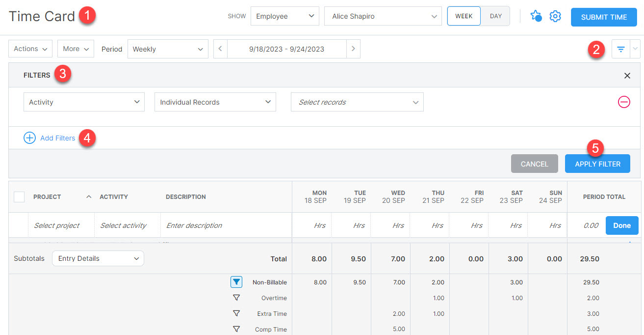Click the Non-Billable blue filter funnel icon
This screenshot has width=644, height=335.
coord(236,282)
